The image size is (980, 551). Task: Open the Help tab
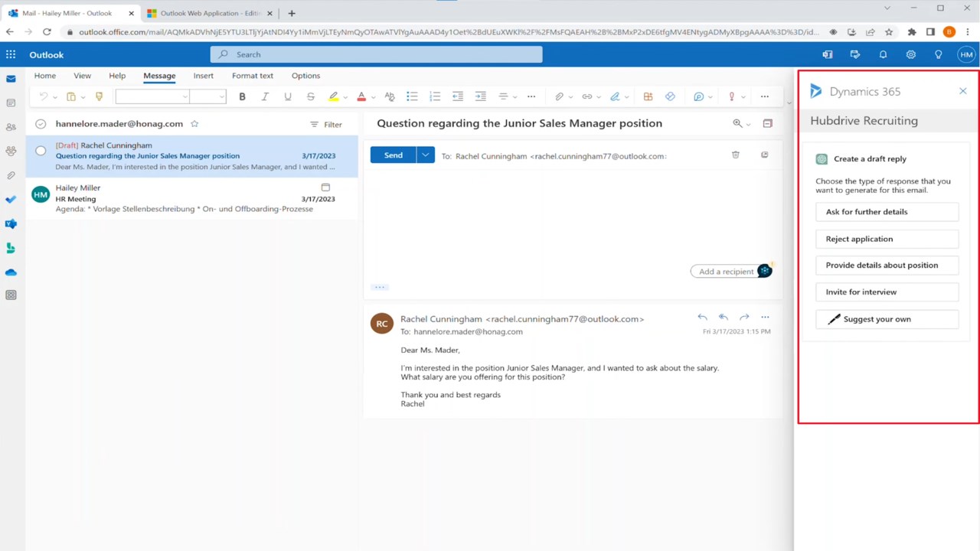pos(117,76)
